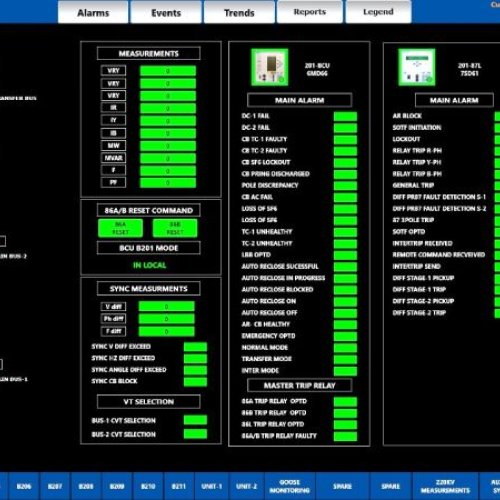The image size is (500, 500).
Task: Open the Trends tab
Action: (239, 12)
